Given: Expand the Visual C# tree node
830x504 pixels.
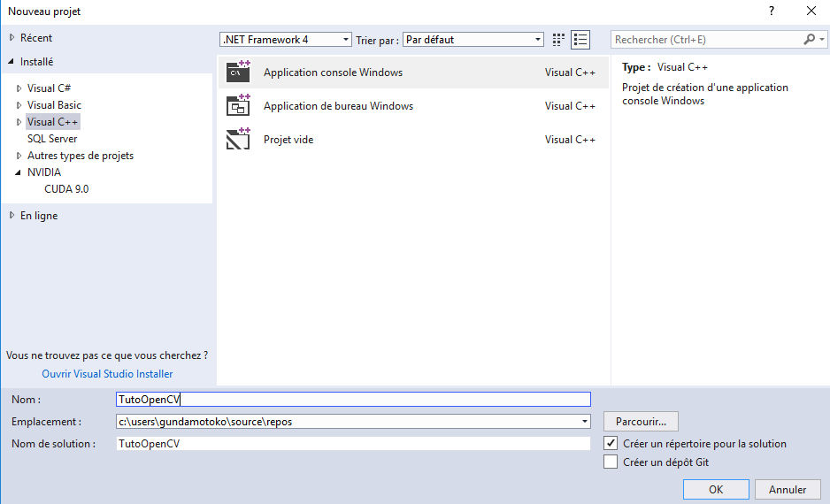Looking at the screenshot, I should point(19,88).
